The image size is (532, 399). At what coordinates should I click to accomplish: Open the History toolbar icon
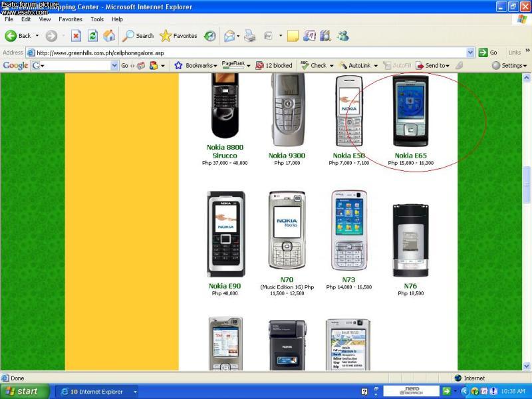coord(209,36)
